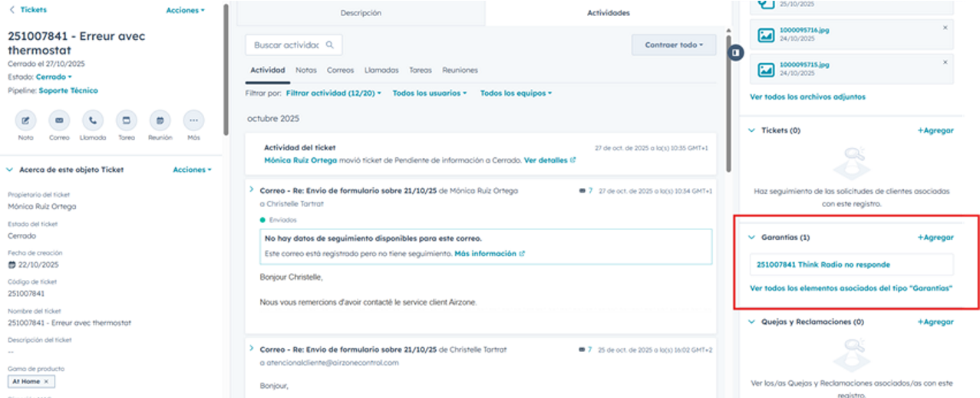Switch to the Descripción tab
This screenshot has height=398, width=980.
(361, 13)
